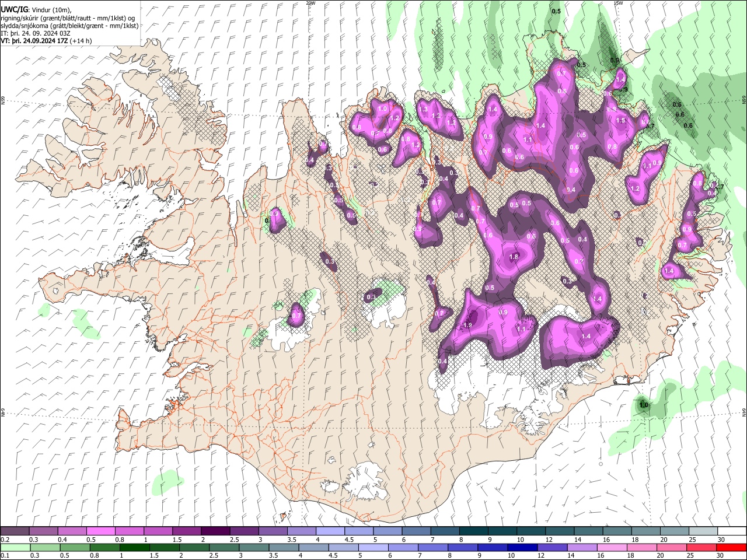747x560 pixels.
Task: Click the dark teal upper swatch between 9 and 10
Action: point(502,531)
